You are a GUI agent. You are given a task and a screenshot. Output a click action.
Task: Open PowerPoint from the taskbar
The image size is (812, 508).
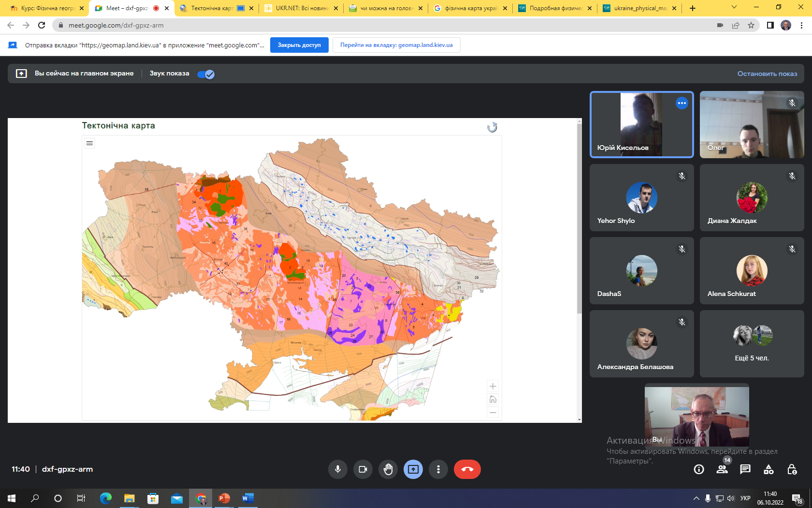click(224, 498)
